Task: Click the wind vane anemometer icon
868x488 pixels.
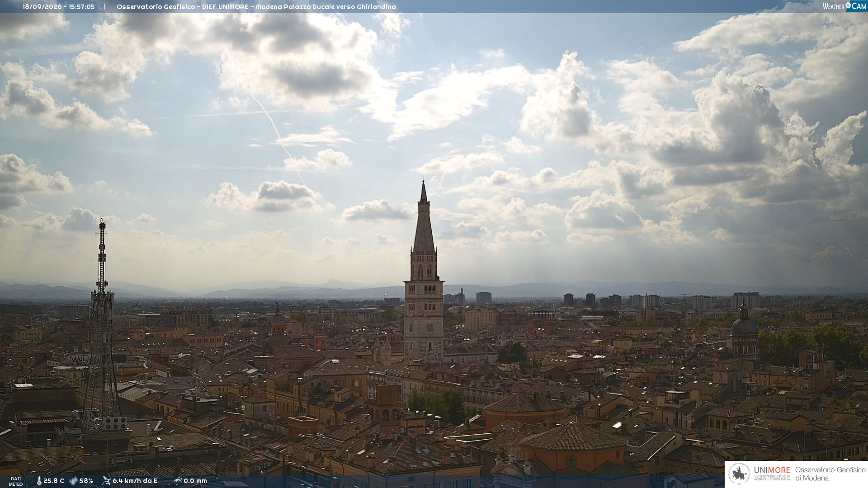Action: coord(106,481)
